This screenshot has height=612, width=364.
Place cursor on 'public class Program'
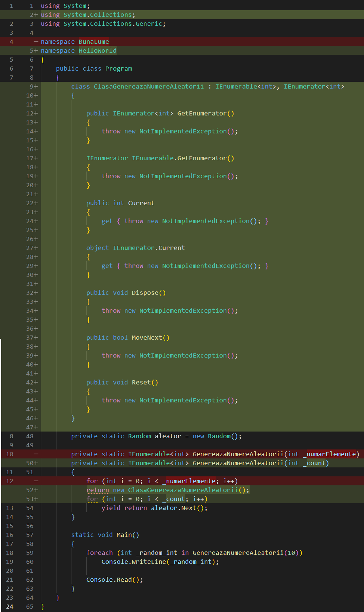point(94,68)
